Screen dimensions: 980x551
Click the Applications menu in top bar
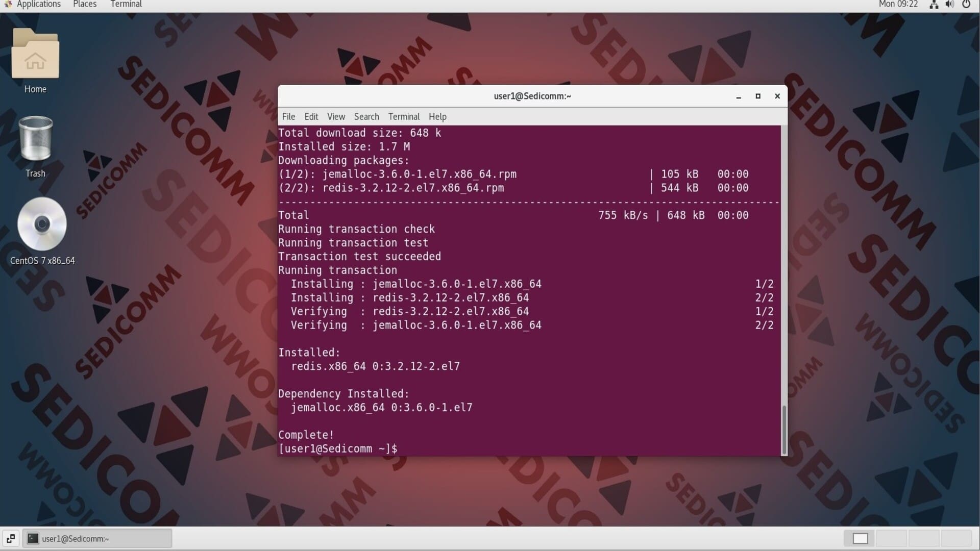click(38, 5)
